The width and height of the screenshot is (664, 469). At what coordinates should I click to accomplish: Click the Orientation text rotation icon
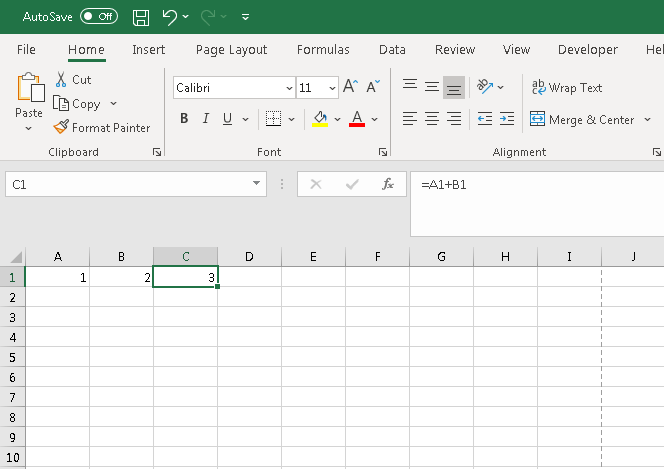[x=485, y=86]
